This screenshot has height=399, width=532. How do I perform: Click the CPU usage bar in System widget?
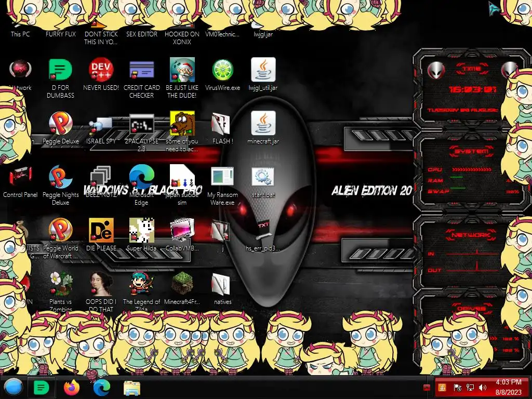(x=472, y=169)
